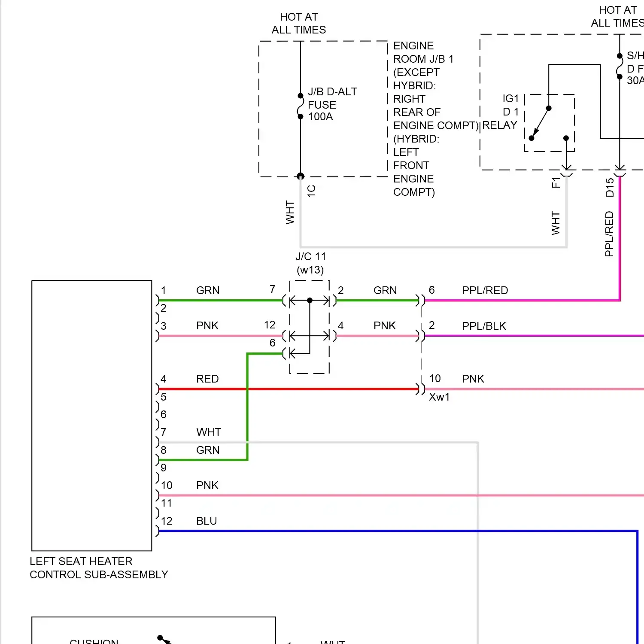Click the GRN label at seat heater pin 8
Screen dimensions: 644x644
tap(208, 450)
